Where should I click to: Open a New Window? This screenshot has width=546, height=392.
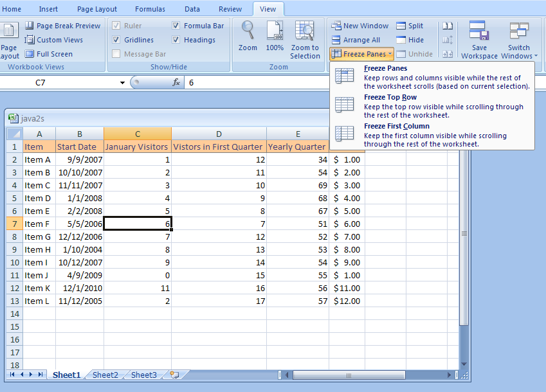[x=359, y=26]
